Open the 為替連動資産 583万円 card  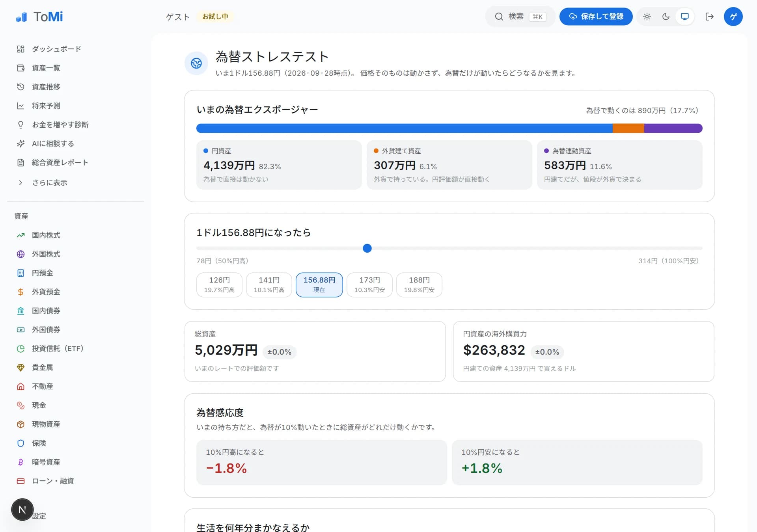pos(619,165)
